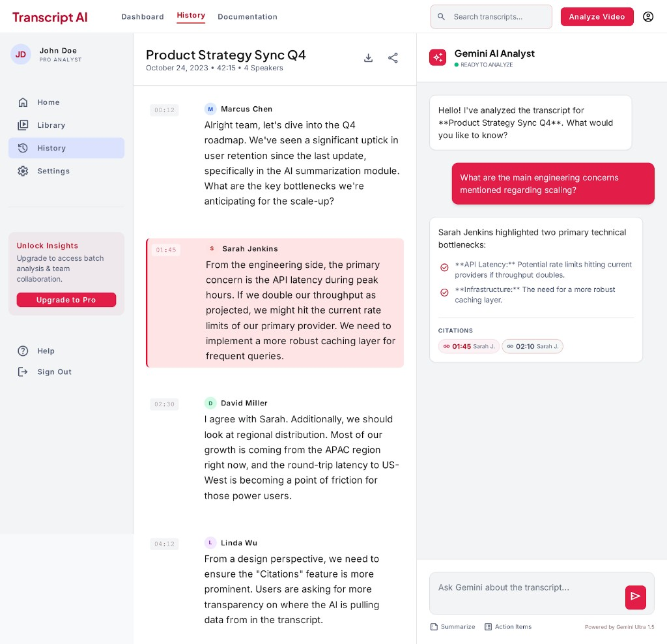Click the John Doe profile name

58,51
